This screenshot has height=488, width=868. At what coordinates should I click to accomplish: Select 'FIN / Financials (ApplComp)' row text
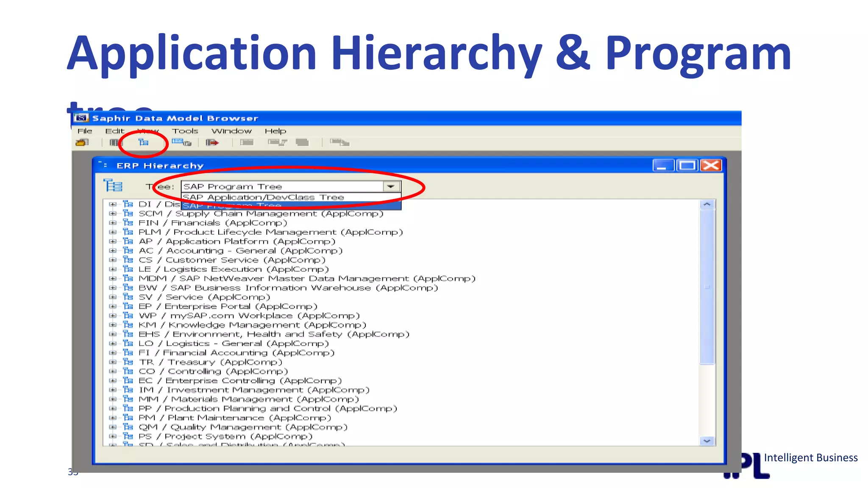(x=213, y=223)
